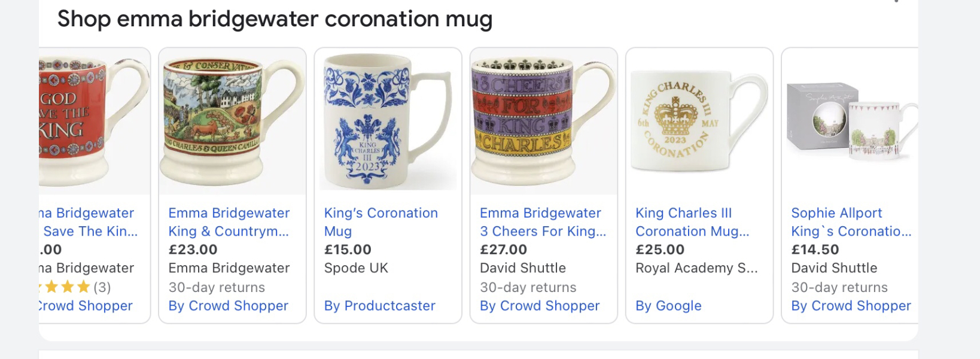Viewport: 980px width, 359px height.
Task: Click the £15.00 price on the Spode listing
Action: [348, 250]
